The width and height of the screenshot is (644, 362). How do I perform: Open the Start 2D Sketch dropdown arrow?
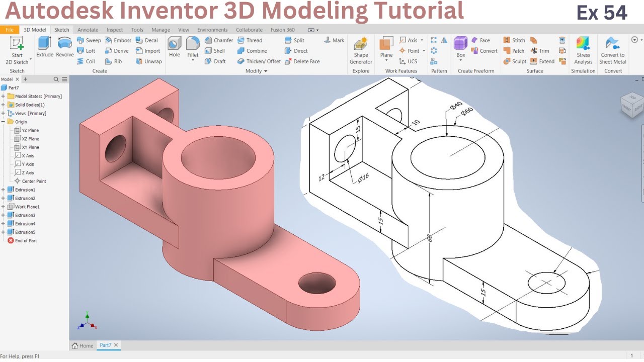coord(30,59)
